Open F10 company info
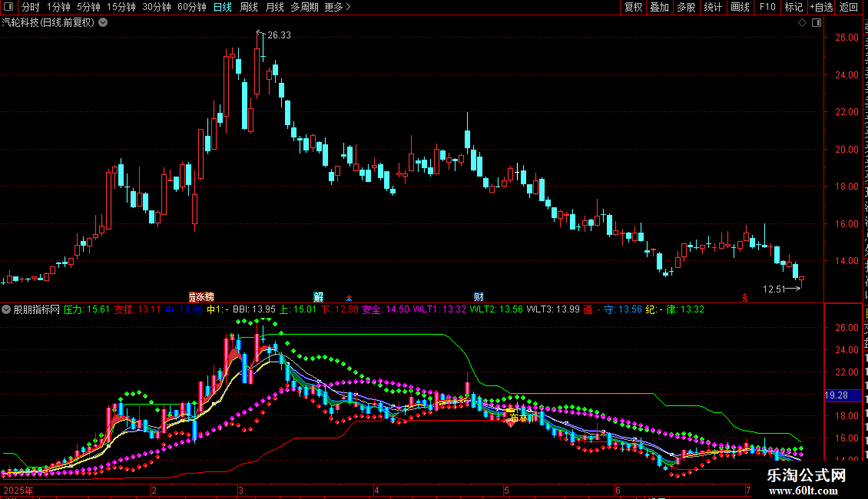The image size is (868, 499). pyautogui.click(x=767, y=7)
